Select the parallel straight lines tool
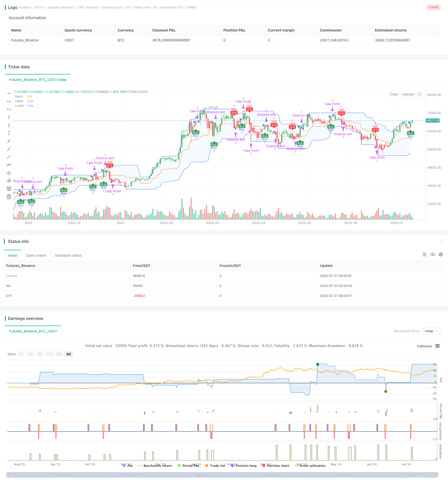 tap(9, 181)
